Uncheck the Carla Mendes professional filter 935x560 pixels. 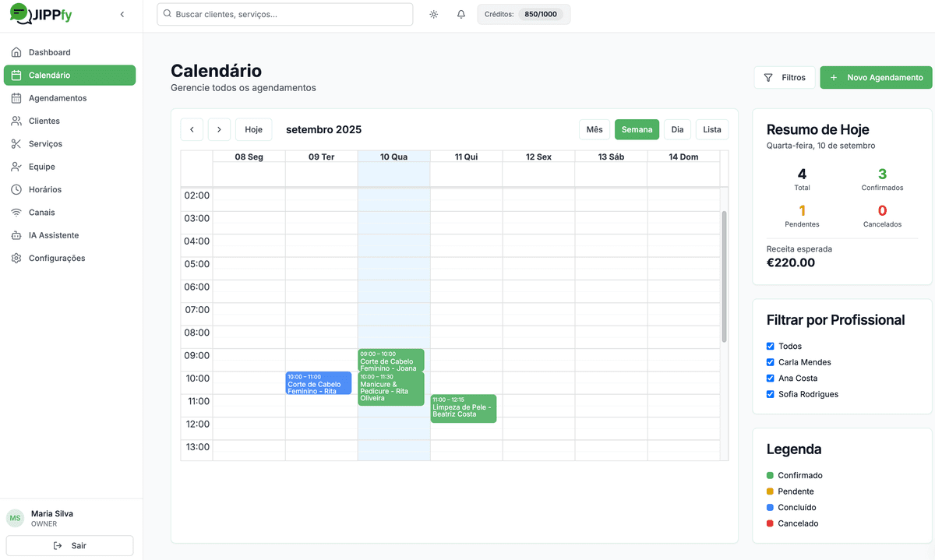pos(771,362)
